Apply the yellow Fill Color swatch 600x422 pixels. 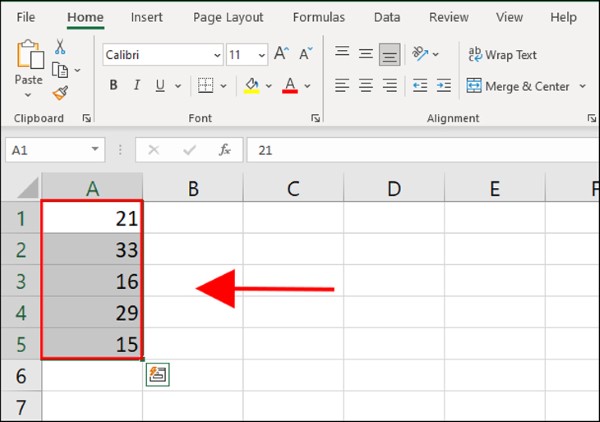coord(252,86)
